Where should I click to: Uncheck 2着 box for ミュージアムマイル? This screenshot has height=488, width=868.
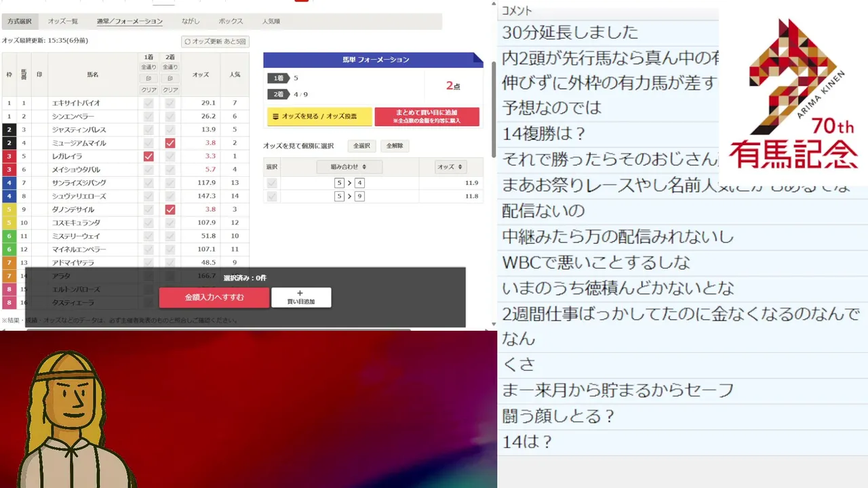pyautogui.click(x=170, y=143)
